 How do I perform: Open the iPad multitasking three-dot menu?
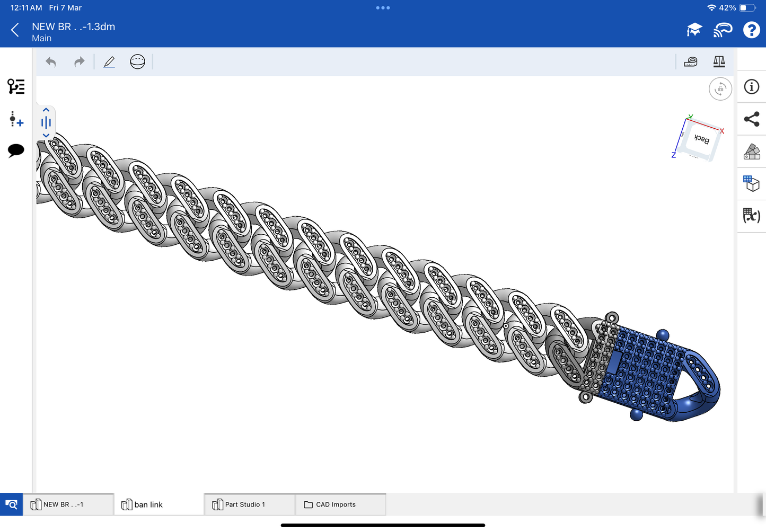[x=383, y=8]
